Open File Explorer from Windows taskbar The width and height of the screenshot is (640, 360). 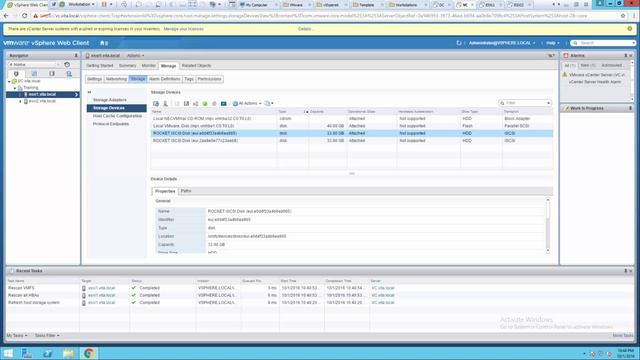coord(68,353)
